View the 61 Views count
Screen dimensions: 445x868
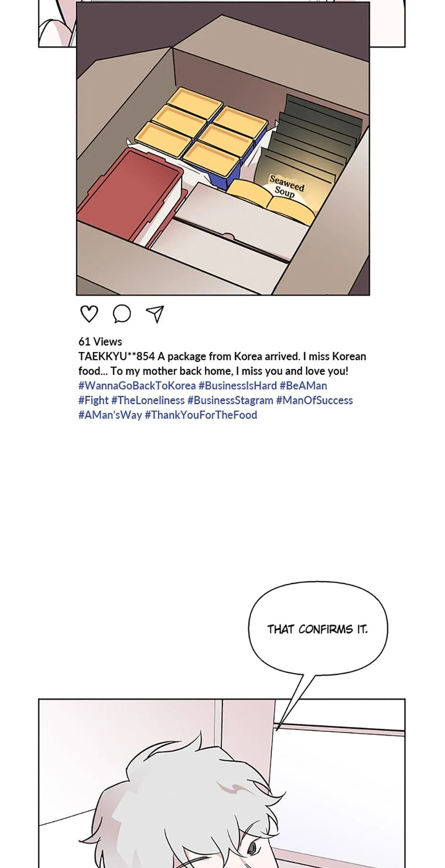100,342
